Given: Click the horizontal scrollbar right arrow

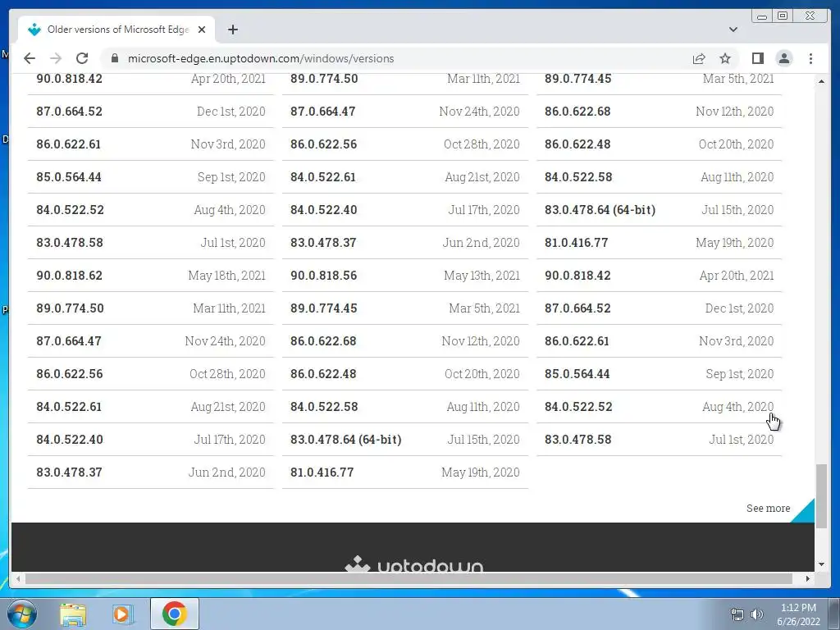Looking at the screenshot, I should (x=808, y=578).
